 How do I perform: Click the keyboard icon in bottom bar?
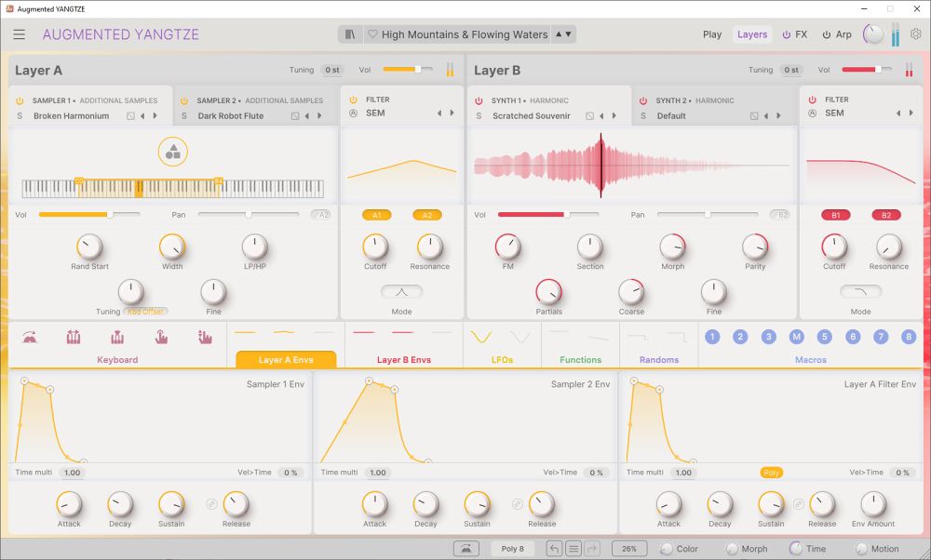466,549
